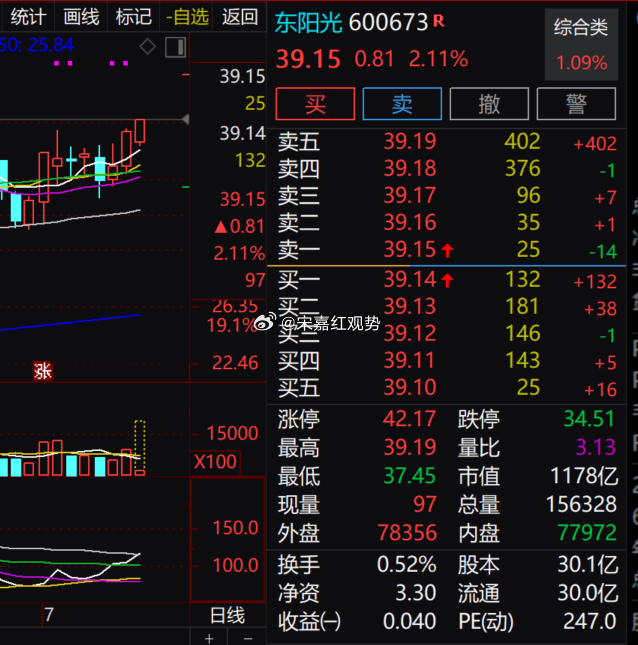Open the 综合类 sector box
638x645 pixels.
581,44
